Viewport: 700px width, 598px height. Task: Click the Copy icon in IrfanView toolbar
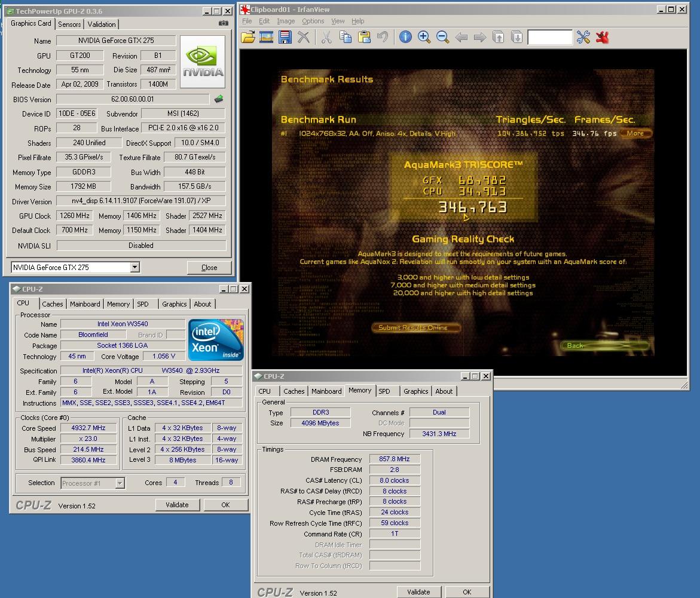[x=345, y=37]
